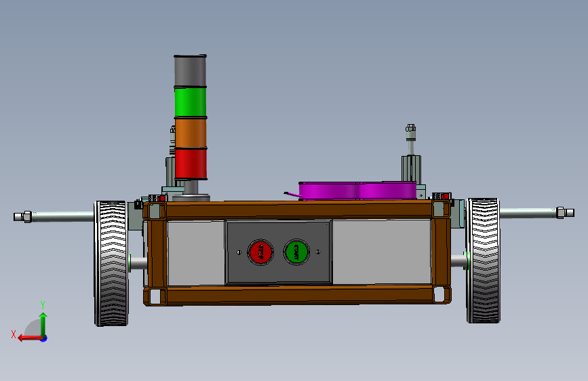Pick the red signal tower light segment

191,164
